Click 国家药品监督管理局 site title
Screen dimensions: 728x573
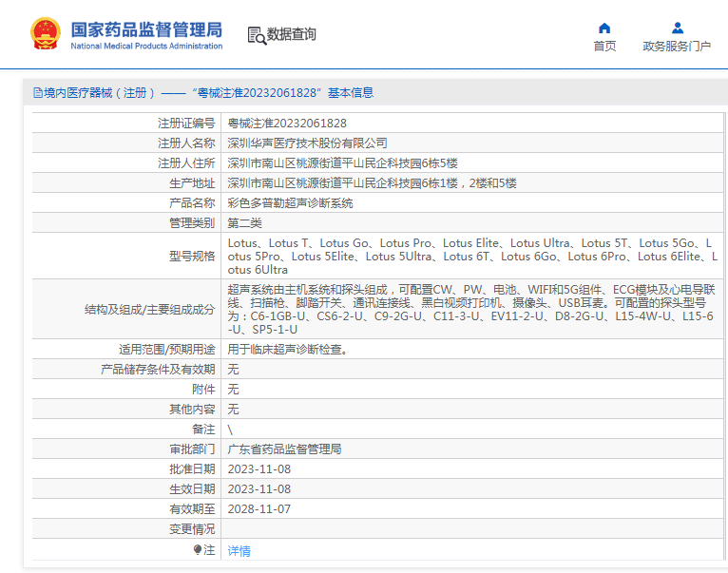tap(146, 29)
